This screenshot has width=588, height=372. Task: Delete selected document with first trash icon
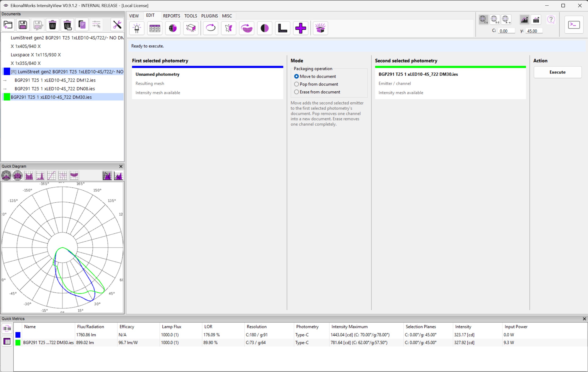click(53, 25)
